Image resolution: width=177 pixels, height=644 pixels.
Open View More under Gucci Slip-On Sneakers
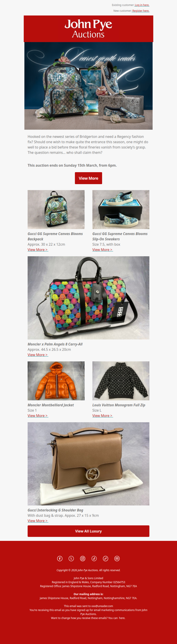tap(103, 250)
